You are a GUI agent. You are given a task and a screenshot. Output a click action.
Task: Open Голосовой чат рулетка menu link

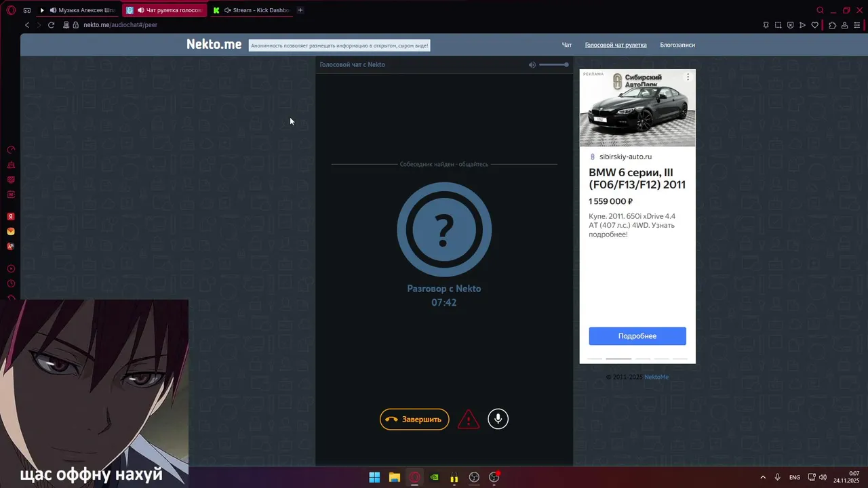(616, 45)
